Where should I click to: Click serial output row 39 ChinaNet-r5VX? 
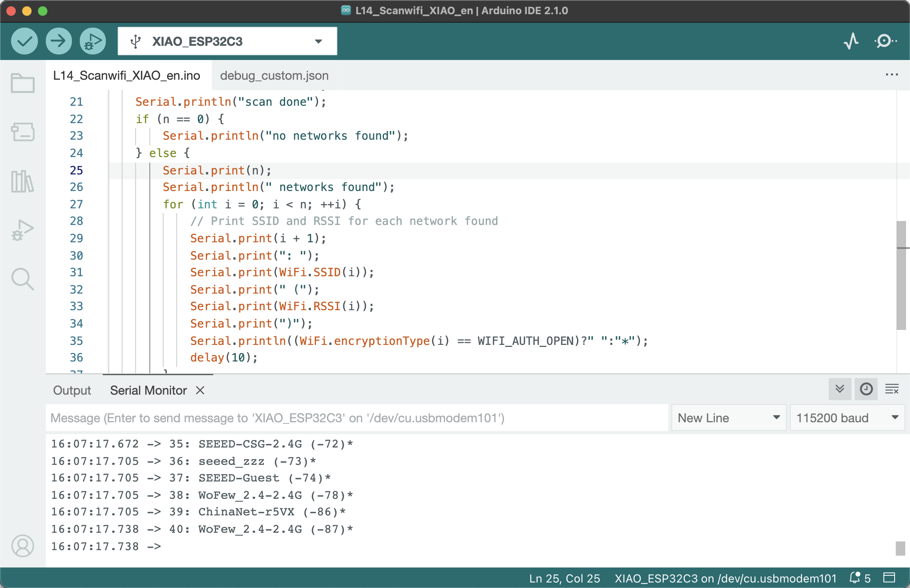tap(198, 512)
